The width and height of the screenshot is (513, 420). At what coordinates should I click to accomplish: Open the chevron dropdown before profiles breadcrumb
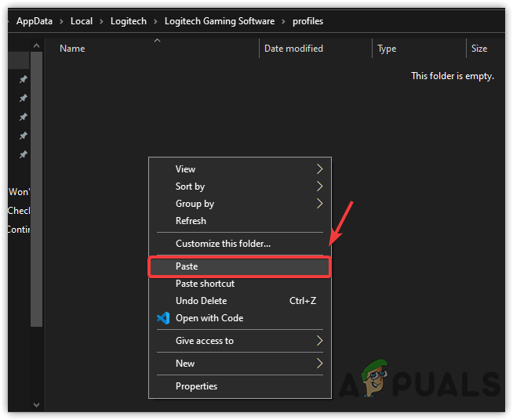click(284, 22)
